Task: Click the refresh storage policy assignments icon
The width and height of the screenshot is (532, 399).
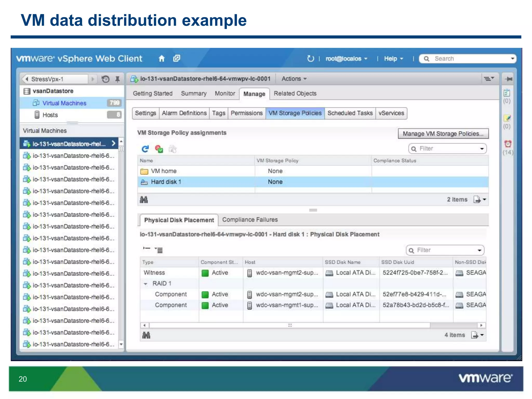Action: click(x=145, y=149)
